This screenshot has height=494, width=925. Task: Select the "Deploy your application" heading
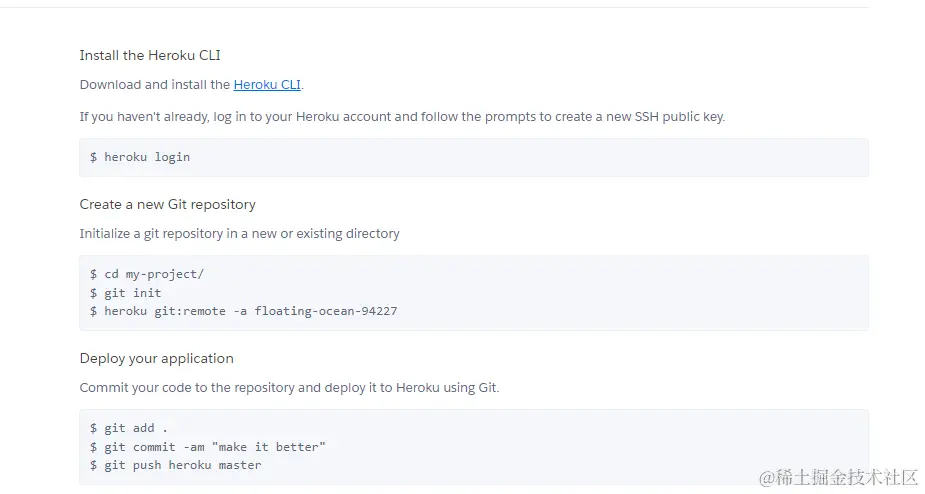pos(157,358)
